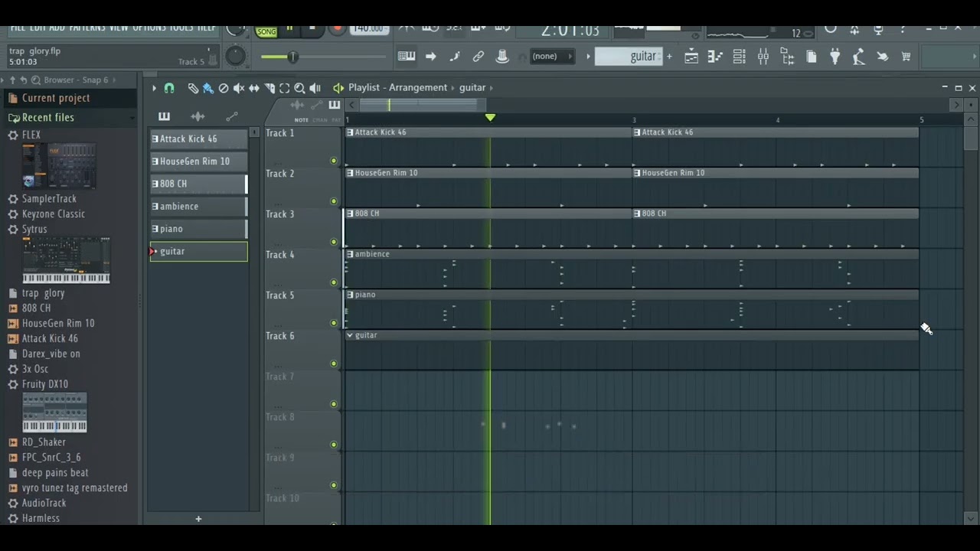Image resolution: width=980 pixels, height=551 pixels.
Task: Pause playback with the pause button
Action: click(x=289, y=29)
